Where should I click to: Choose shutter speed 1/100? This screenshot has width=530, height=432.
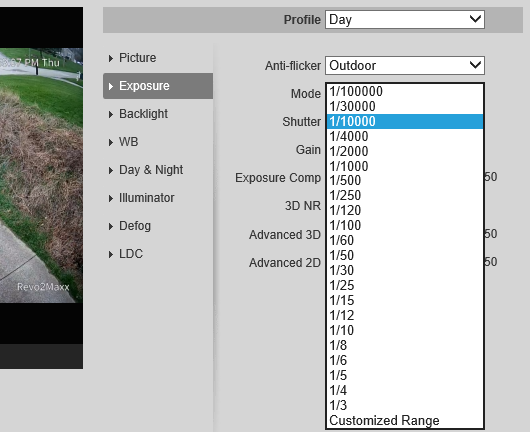tap(405, 225)
